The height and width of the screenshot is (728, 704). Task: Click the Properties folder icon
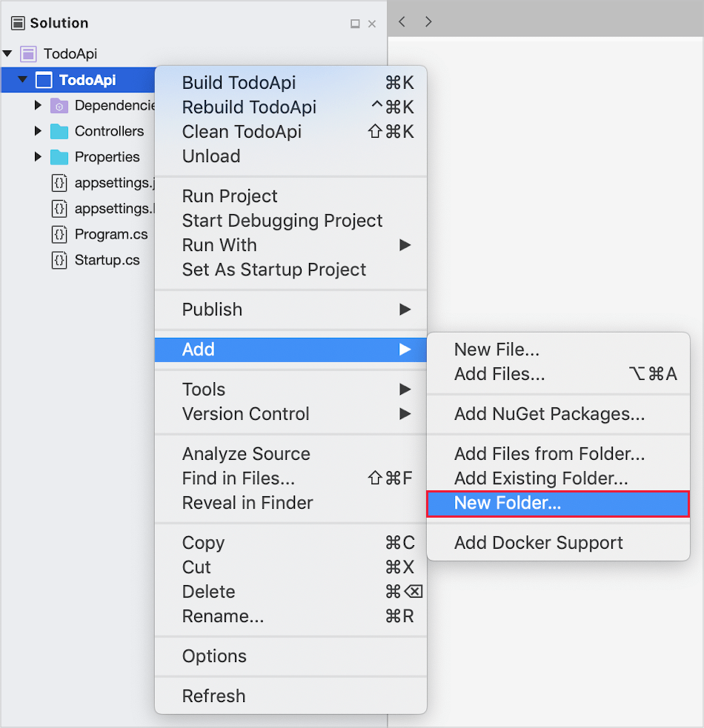59,157
